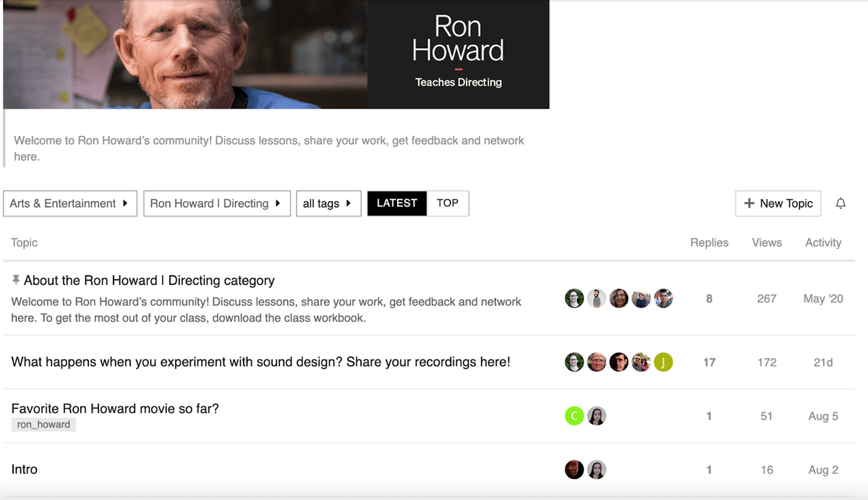Click the Aug 5 activity date
Viewport: 868px width, 500px height.
(x=823, y=416)
